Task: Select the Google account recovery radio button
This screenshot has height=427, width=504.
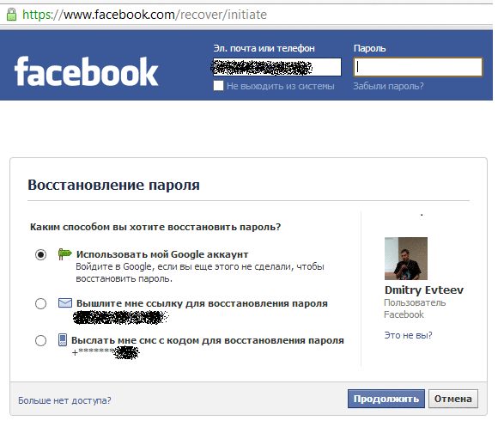Action: [41, 254]
